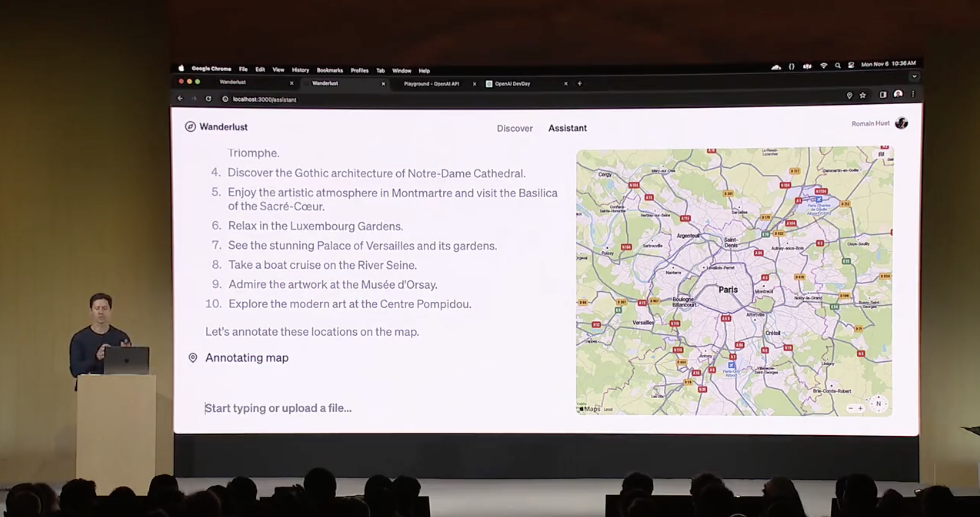Image resolution: width=980 pixels, height=517 pixels.
Task: Open Chrome side panel icon
Action: [883, 95]
